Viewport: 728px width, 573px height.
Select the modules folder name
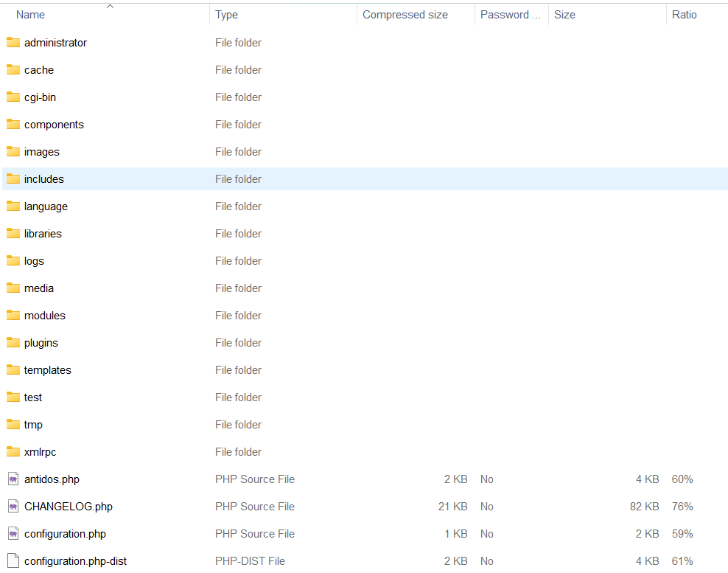[44, 316]
